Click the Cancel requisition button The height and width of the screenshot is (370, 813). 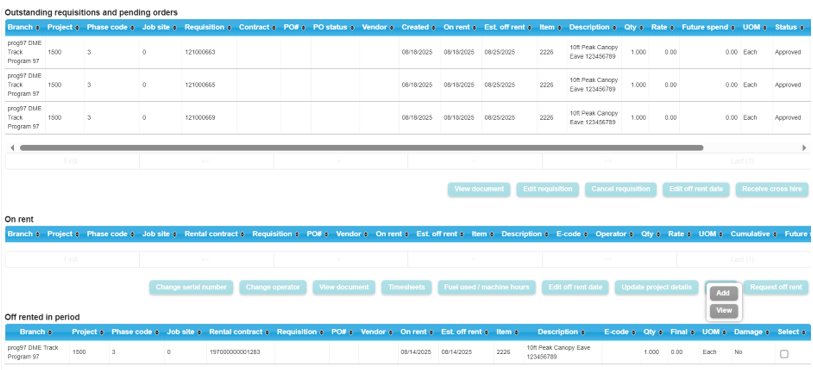(x=621, y=189)
